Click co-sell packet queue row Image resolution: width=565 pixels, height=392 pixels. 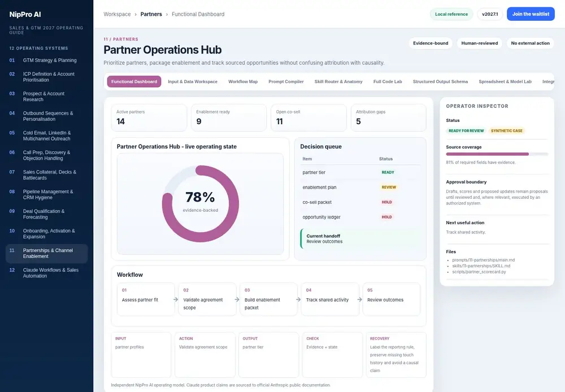[360, 202]
